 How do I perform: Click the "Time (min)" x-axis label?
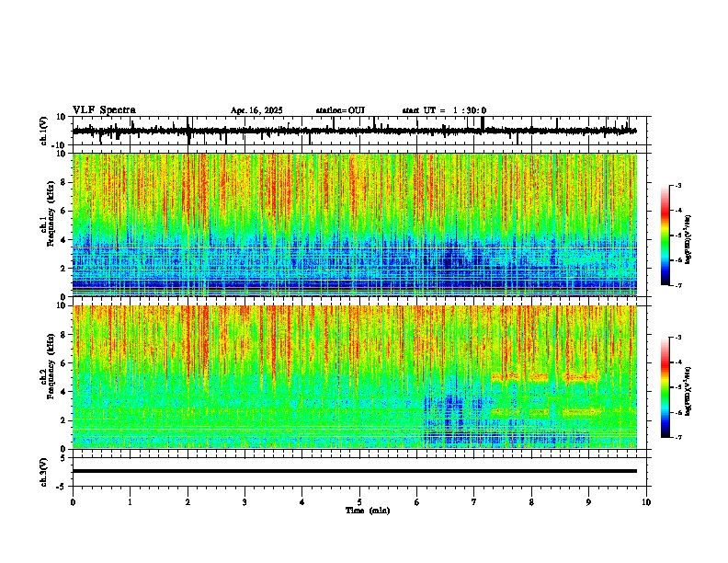[x=368, y=511]
